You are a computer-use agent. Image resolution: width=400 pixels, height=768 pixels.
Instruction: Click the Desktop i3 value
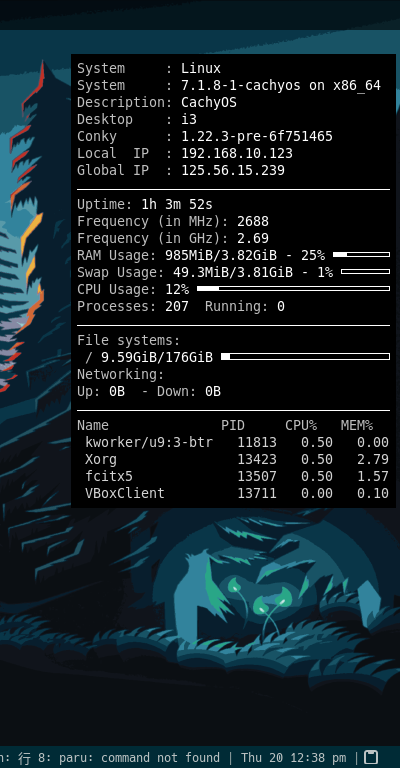pyautogui.click(x=189, y=120)
